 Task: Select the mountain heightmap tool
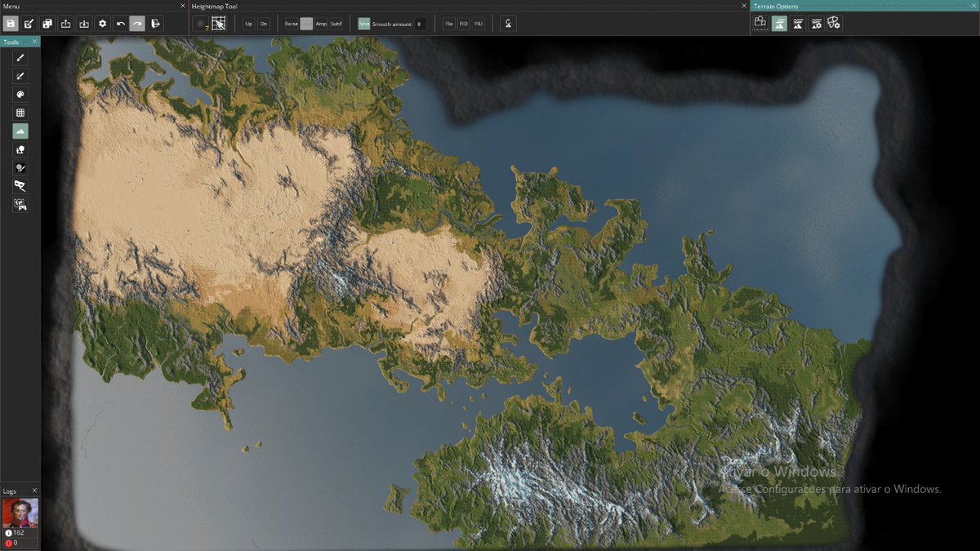[20, 131]
